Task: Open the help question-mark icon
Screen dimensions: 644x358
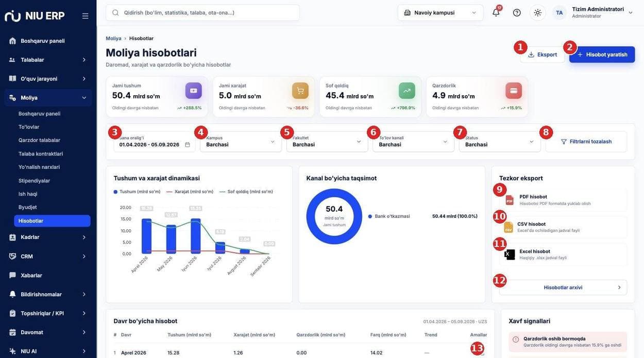Action: click(517, 12)
